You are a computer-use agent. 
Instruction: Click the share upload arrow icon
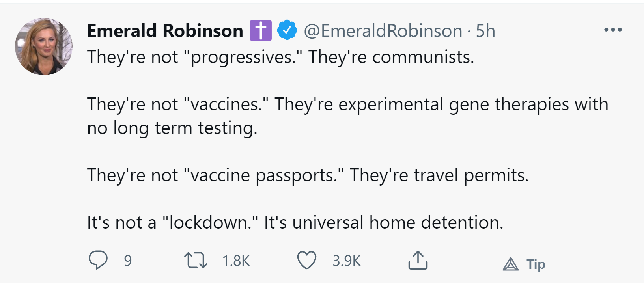coord(418,260)
